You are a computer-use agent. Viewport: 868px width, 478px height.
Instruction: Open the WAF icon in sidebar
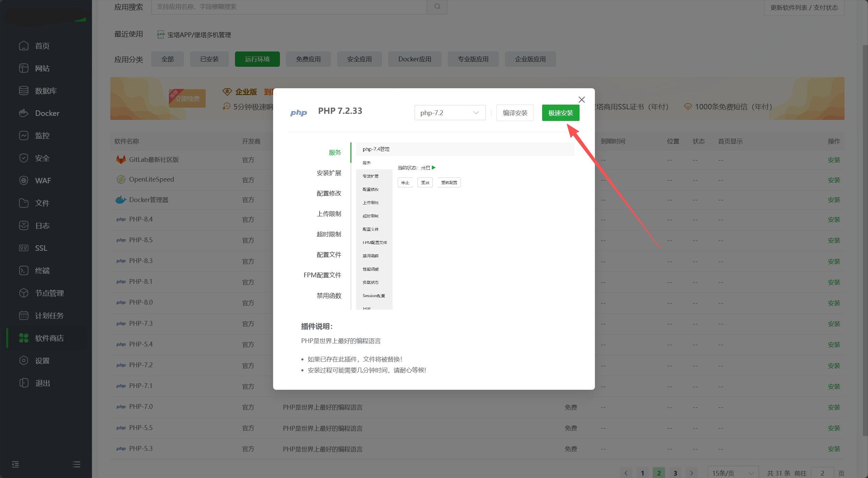coord(23,181)
